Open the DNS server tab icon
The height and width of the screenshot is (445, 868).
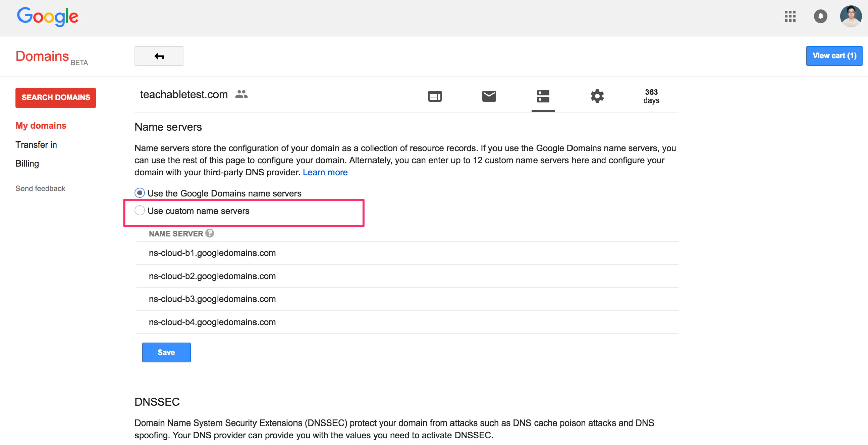pos(543,96)
